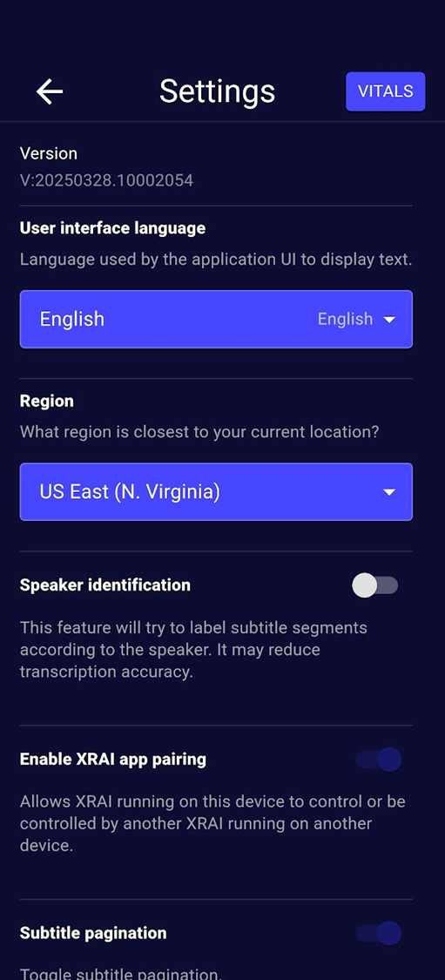The image size is (445, 980).
Task: Click the Subtitle pagination label
Action: tap(93, 933)
